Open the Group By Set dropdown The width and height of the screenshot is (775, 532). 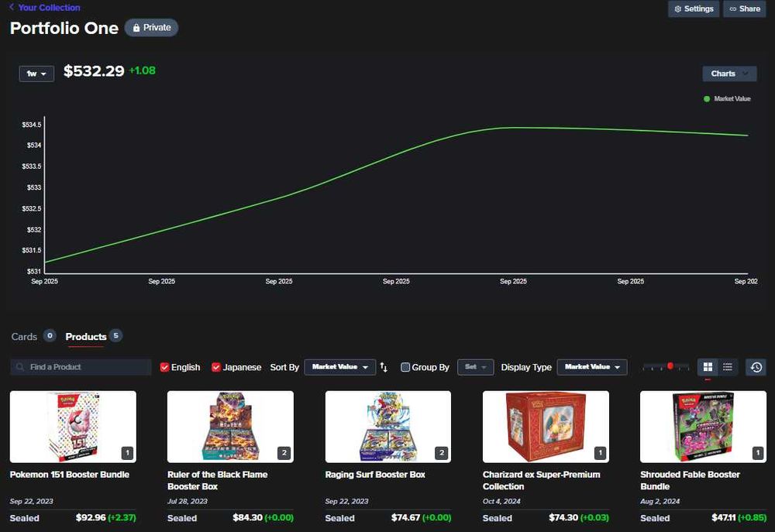tap(476, 367)
